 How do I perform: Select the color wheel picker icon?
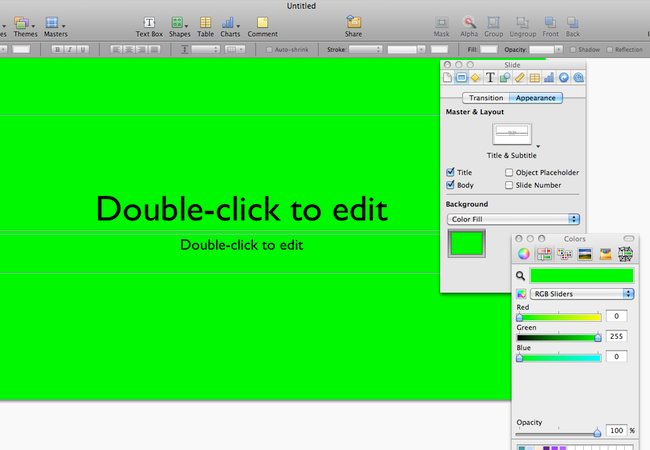(x=524, y=255)
